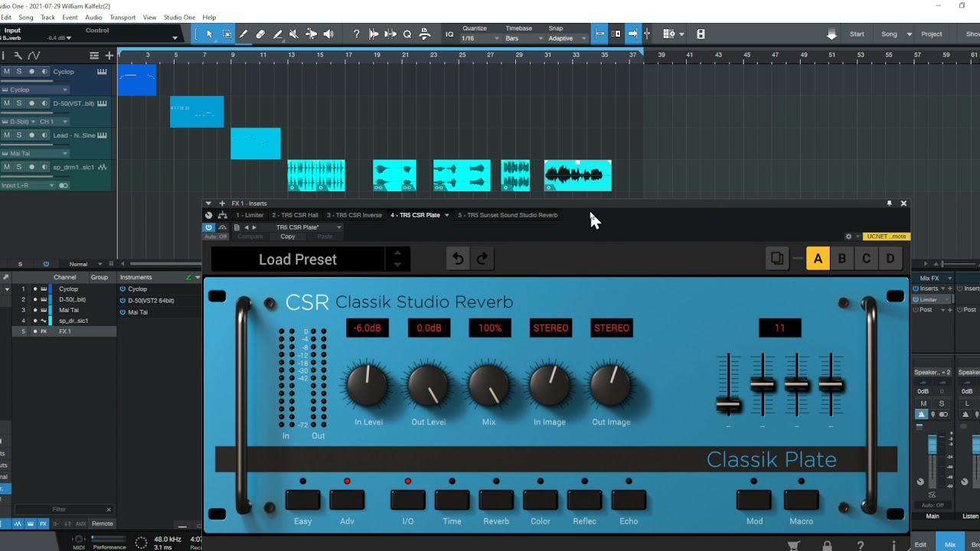The width and height of the screenshot is (980, 551).
Task: Open the Cyclop instrument dropdown on track
Action: point(35,90)
